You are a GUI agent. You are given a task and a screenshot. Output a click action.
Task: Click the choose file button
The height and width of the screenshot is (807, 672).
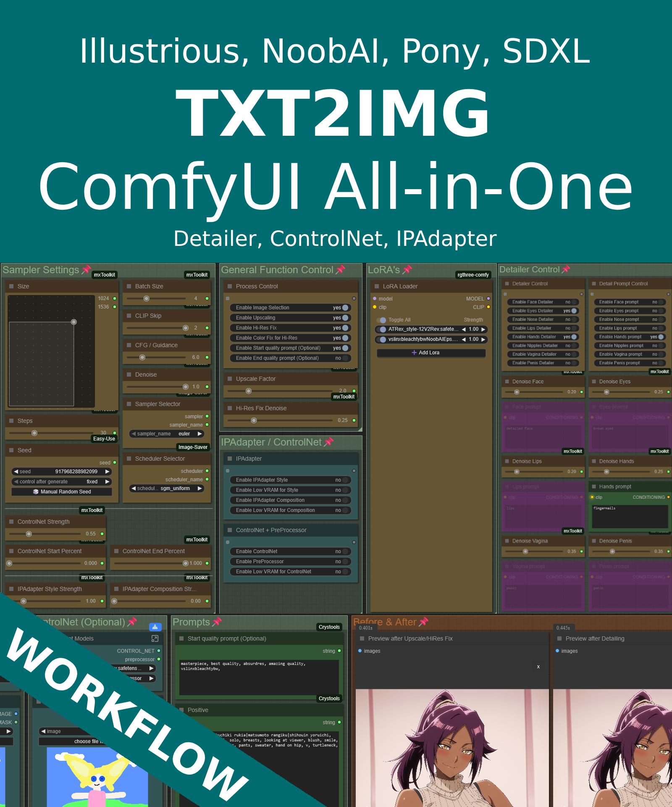(x=71, y=741)
